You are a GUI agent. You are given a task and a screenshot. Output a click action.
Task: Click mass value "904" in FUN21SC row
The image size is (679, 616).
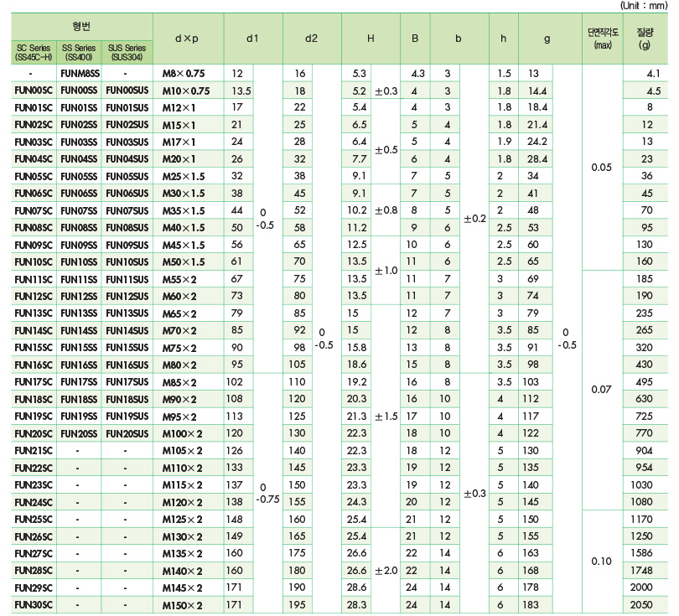pos(644,451)
